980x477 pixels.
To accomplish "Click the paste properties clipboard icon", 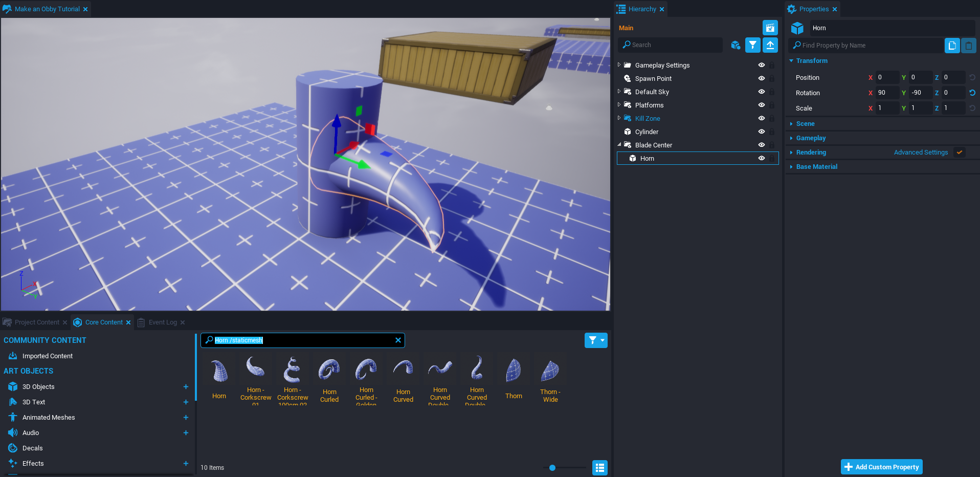I will click(x=968, y=46).
